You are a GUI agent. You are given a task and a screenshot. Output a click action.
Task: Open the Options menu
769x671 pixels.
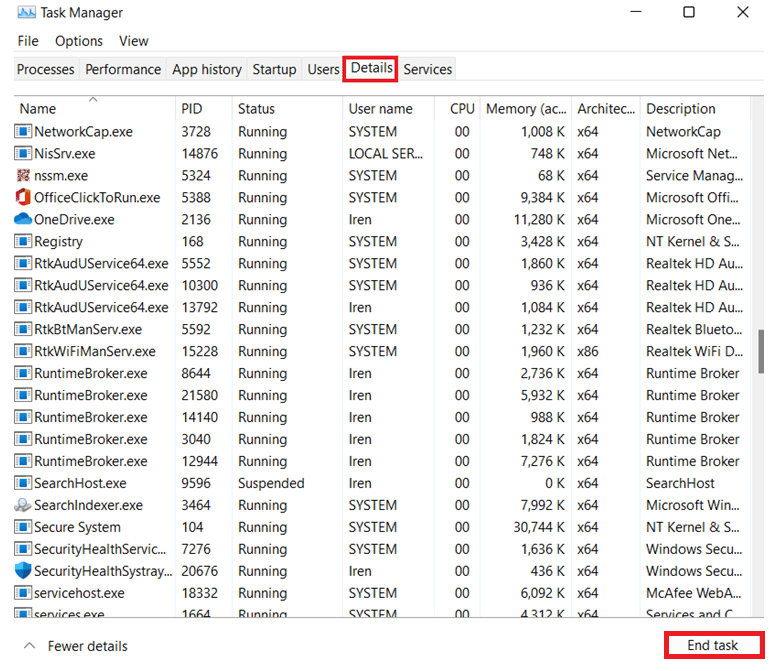79,41
